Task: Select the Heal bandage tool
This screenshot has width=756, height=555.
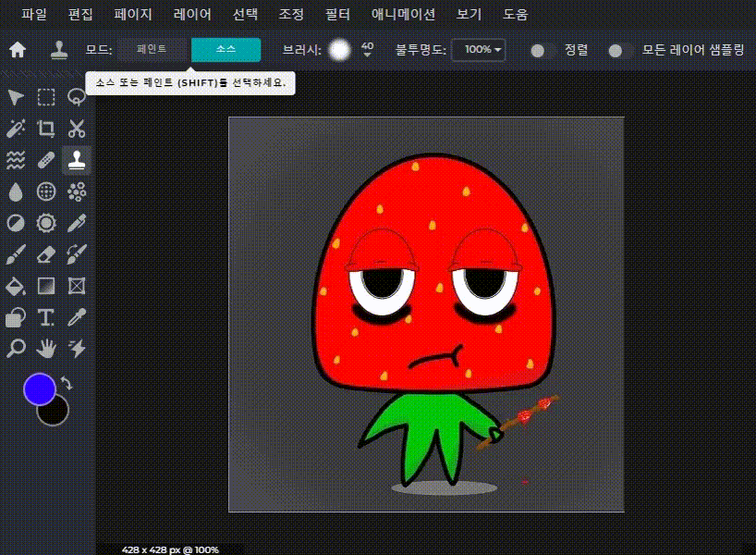Action: 46,160
